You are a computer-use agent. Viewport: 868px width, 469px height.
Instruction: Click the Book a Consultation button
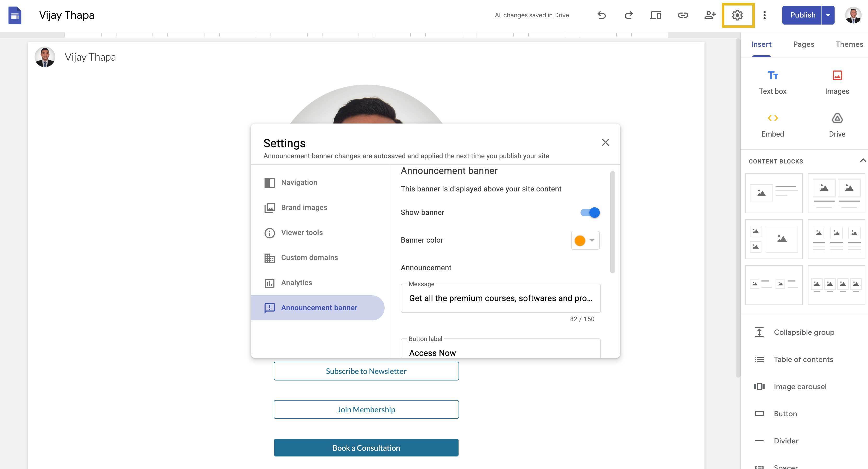366,448
